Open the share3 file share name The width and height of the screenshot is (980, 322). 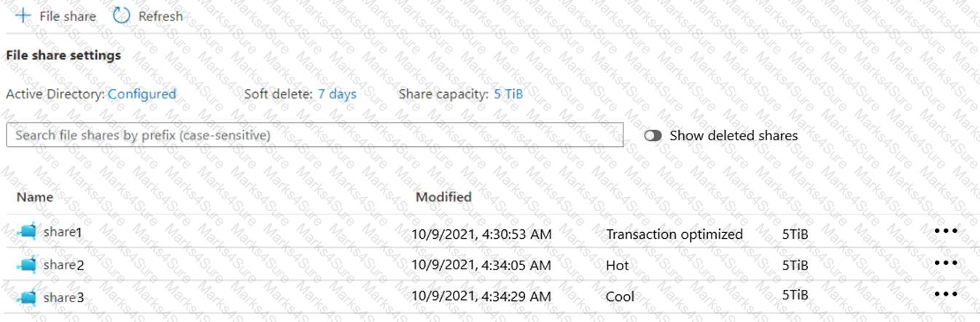[63, 297]
